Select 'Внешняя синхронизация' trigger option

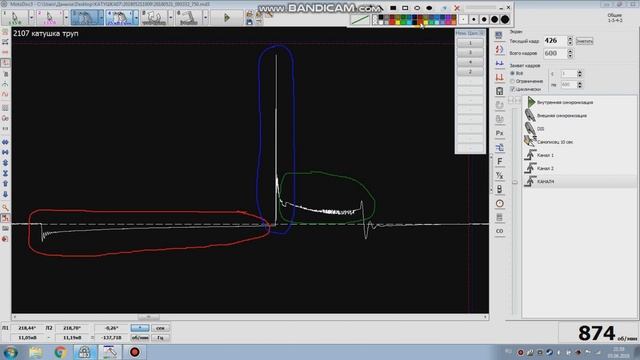(x=562, y=116)
